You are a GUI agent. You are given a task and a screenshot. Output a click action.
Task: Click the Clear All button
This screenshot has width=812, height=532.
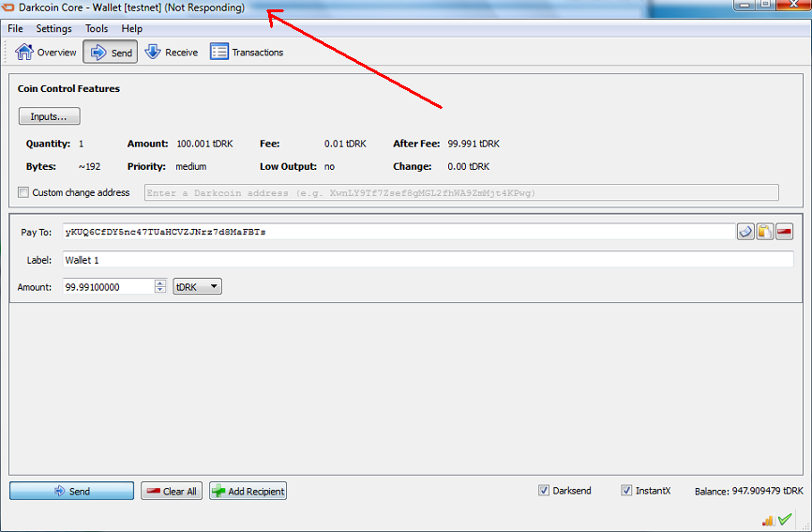point(172,491)
